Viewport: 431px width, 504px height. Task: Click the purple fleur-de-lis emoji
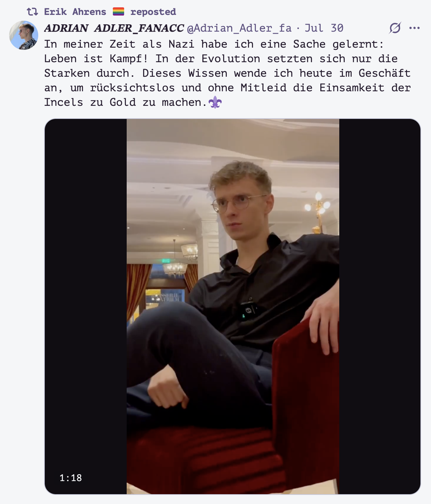pyautogui.click(x=215, y=103)
